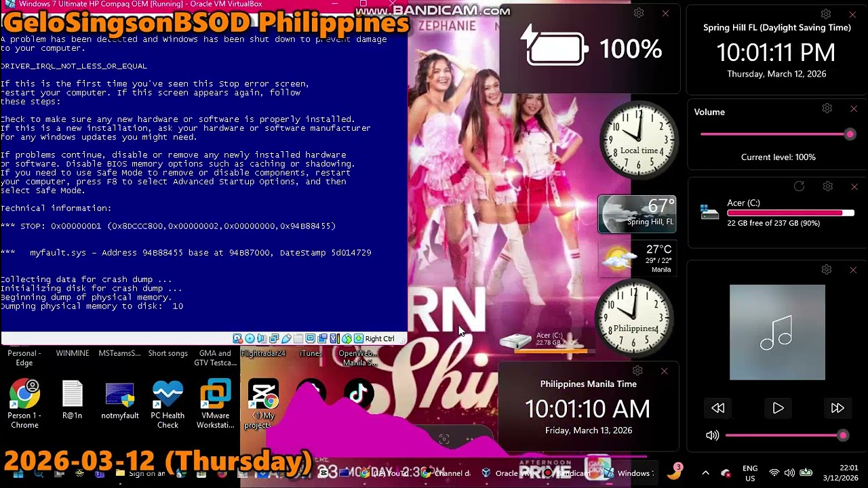Open the Windows Start button

pyautogui.click(x=18, y=473)
